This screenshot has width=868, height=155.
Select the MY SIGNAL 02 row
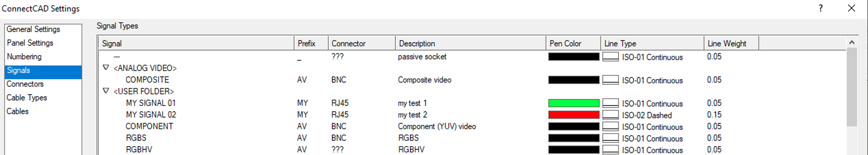(151, 115)
